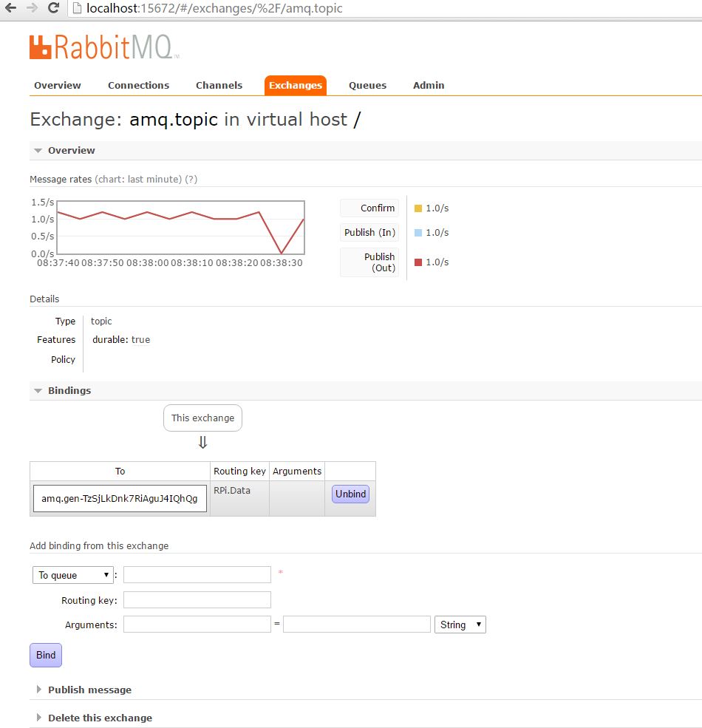Image resolution: width=702 pixels, height=728 pixels.
Task: Click the Arguments value input field
Action: point(357,625)
